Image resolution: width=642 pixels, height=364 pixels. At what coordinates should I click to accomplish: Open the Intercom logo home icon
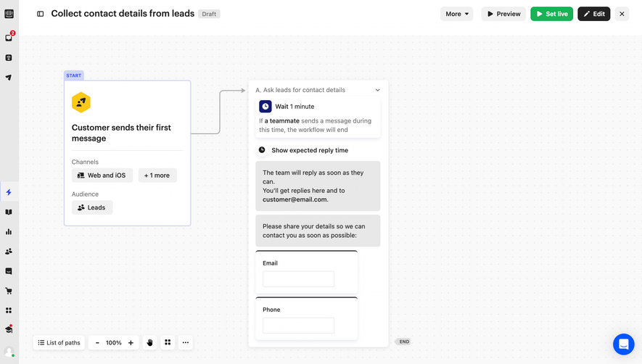coord(9,14)
